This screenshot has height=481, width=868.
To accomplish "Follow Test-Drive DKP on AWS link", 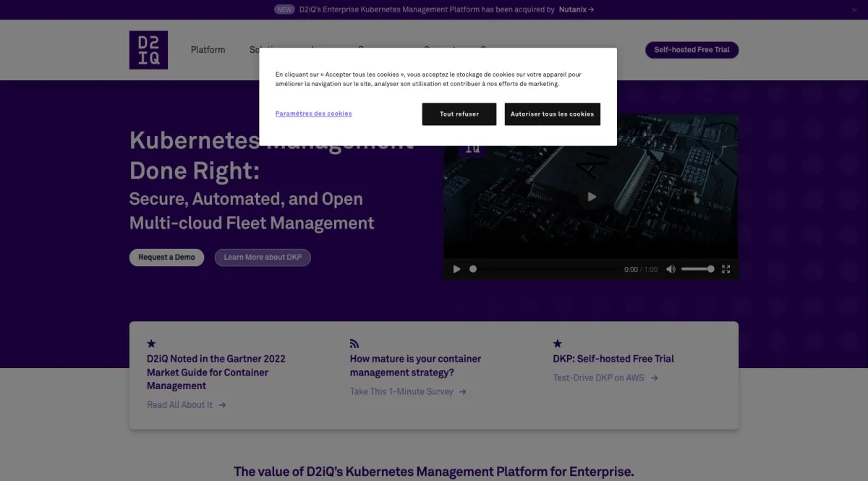I will (605, 378).
